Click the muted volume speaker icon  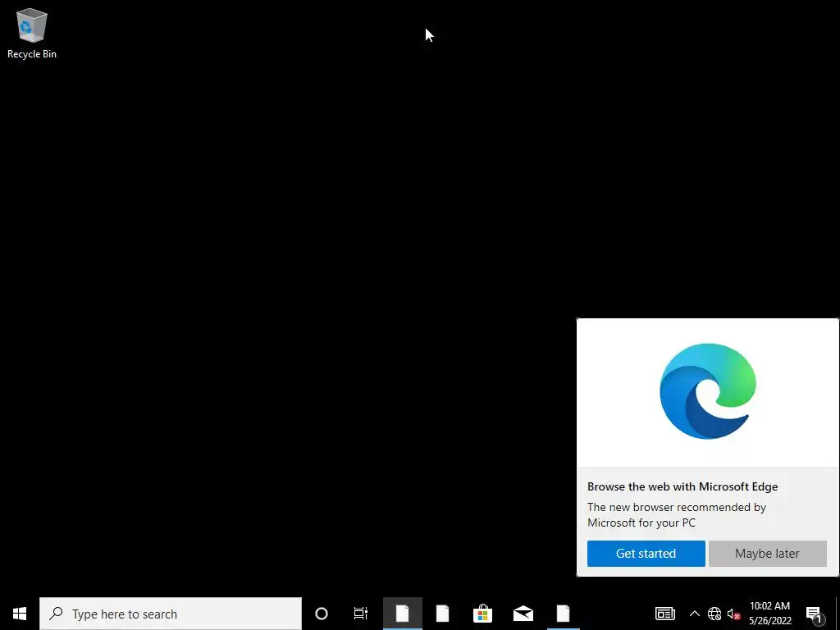[733, 614]
